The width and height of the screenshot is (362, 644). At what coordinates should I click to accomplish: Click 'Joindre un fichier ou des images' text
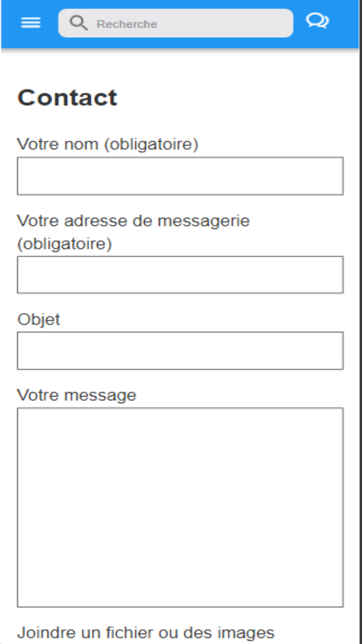[x=146, y=632]
